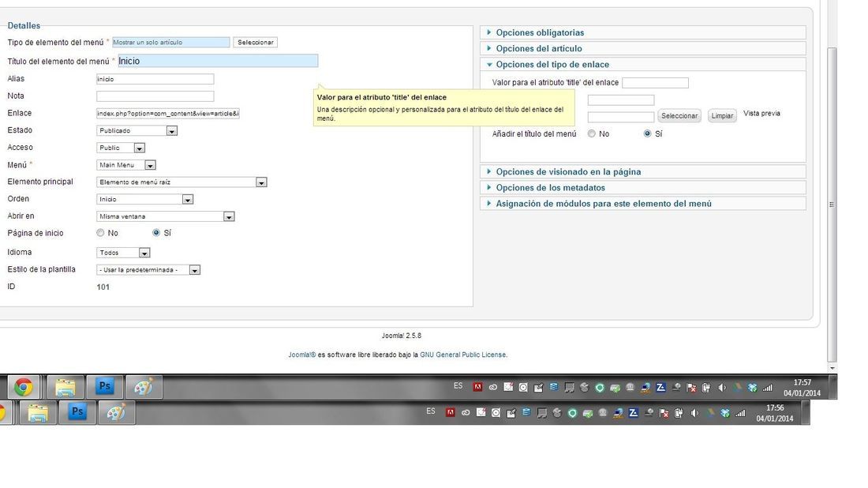Click the empty Nota input field
868x488 pixels.
tap(155, 96)
